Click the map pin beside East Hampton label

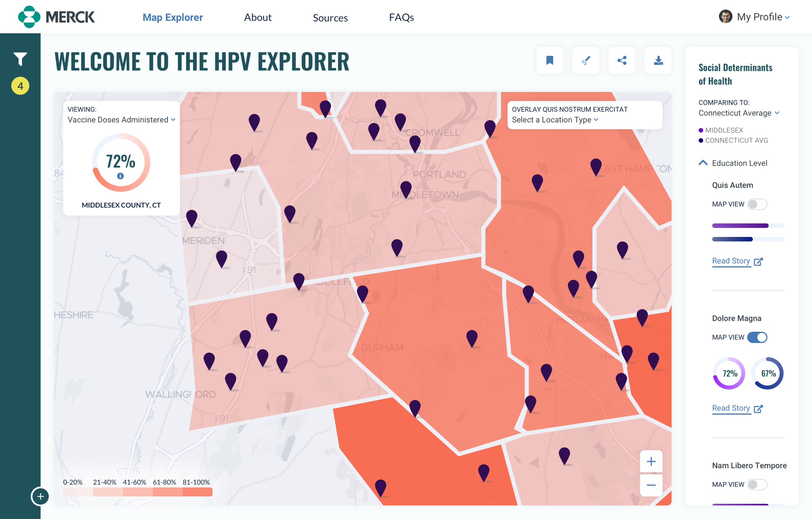tap(596, 167)
